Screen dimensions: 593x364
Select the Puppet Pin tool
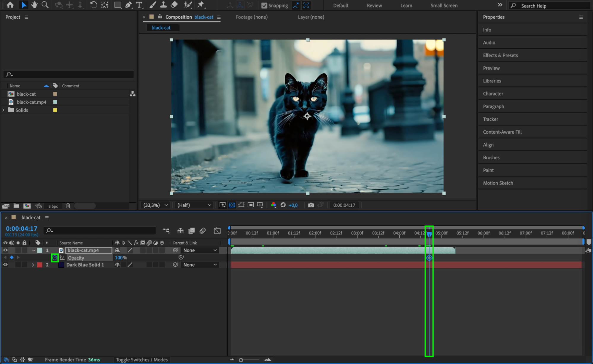201,5
